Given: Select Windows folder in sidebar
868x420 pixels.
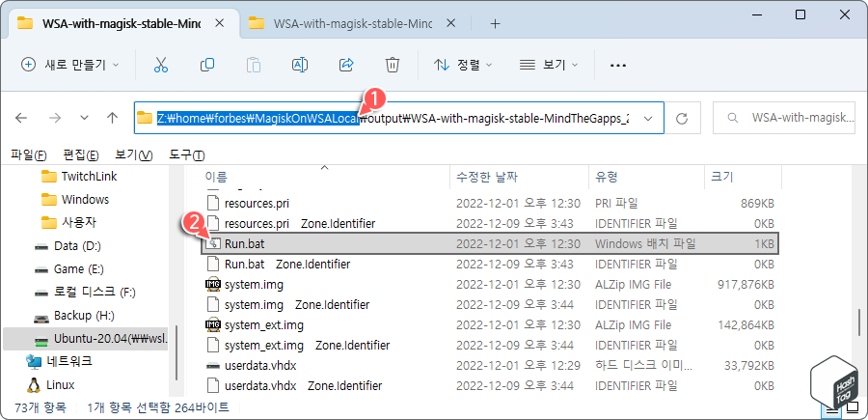Looking at the screenshot, I should point(85,200).
